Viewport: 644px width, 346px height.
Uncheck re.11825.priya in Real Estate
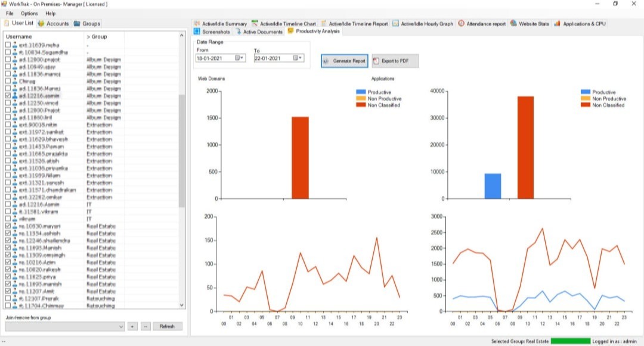[x=8, y=277]
